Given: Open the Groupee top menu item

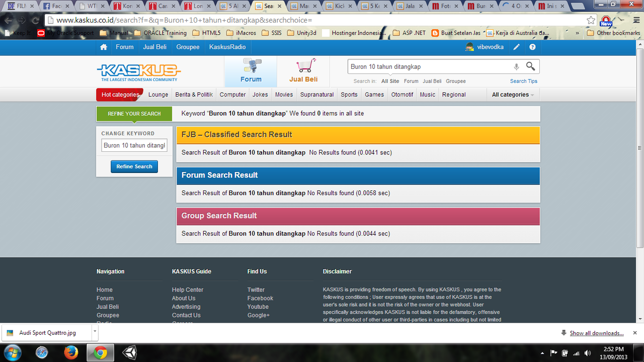Looking at the screenshot, I should coord(188,47).
